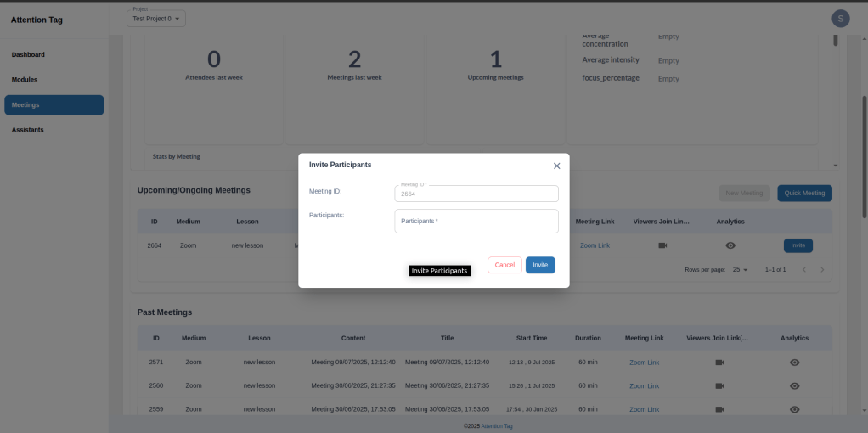Open the user avatar S menu
The height and width of the screenshot is (433, 868).
coord(840,19)
